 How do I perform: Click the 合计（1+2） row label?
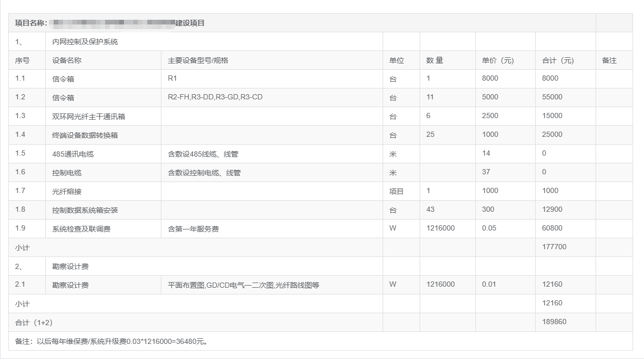34,323
